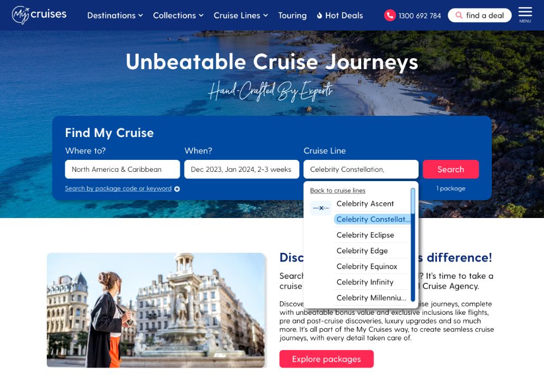
Task: Open the Touring menu item
Action: (292, 15)
